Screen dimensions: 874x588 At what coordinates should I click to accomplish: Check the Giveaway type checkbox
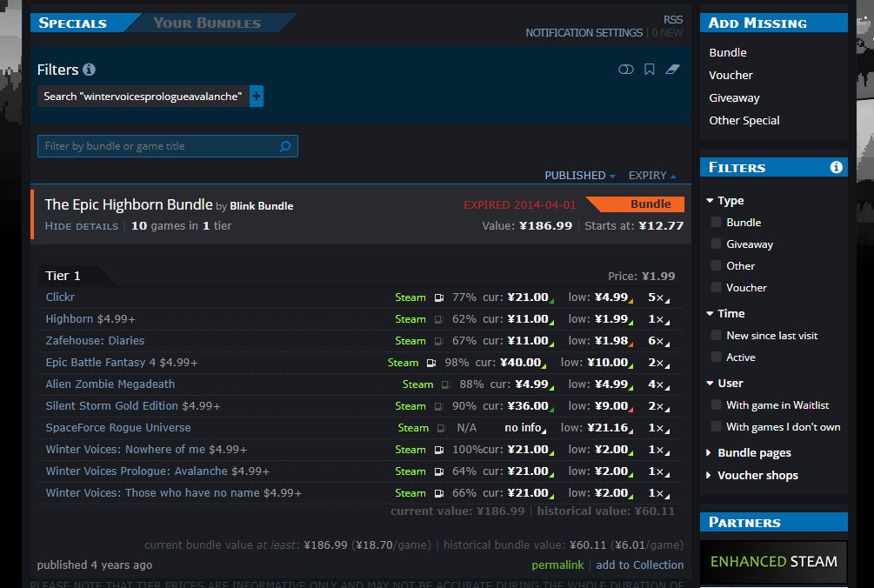pyautogui.click(x=717, y=244)
